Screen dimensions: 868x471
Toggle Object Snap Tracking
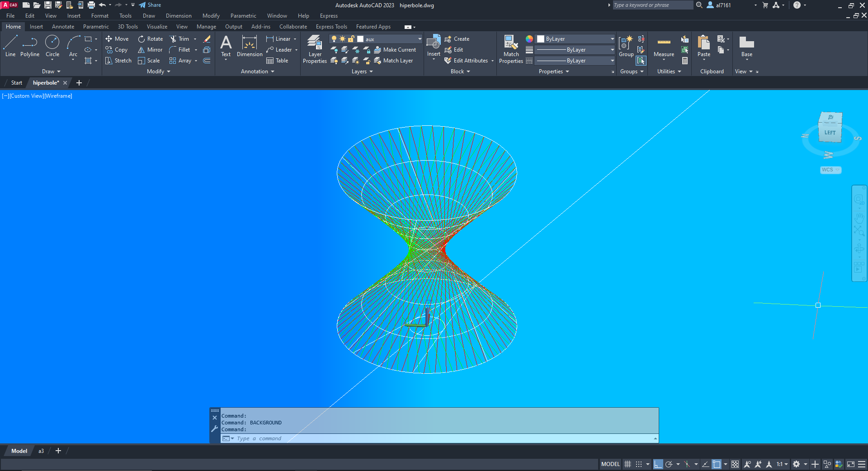705,464
